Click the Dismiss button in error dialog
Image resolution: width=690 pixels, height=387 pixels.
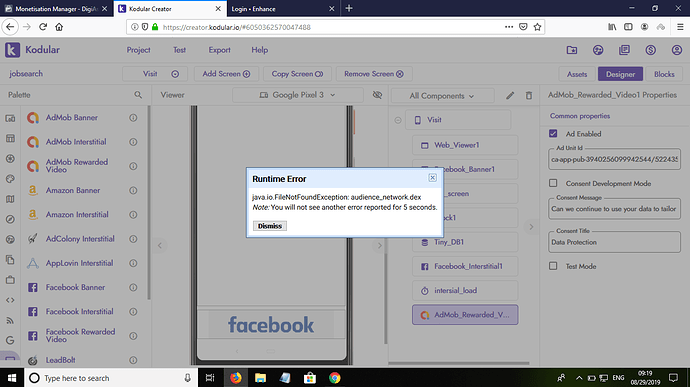(270, 226)
